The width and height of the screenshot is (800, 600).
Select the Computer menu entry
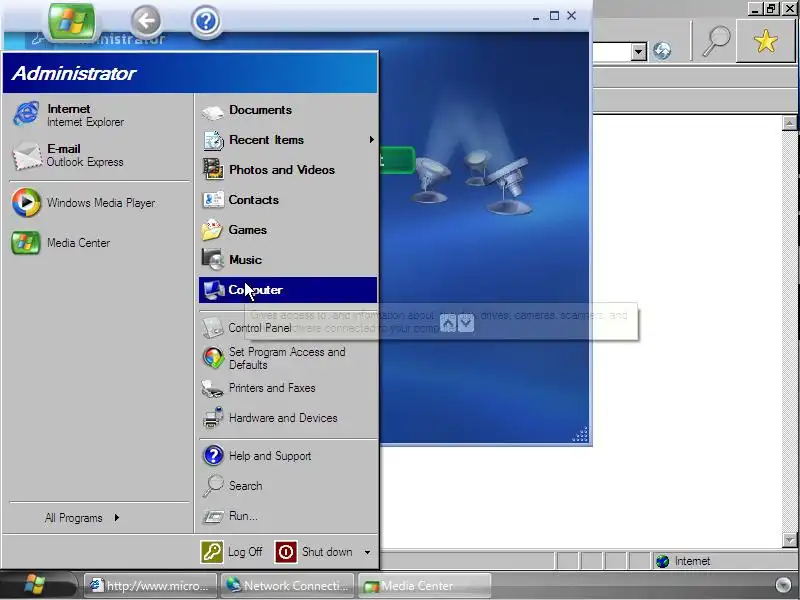[288, 290]
